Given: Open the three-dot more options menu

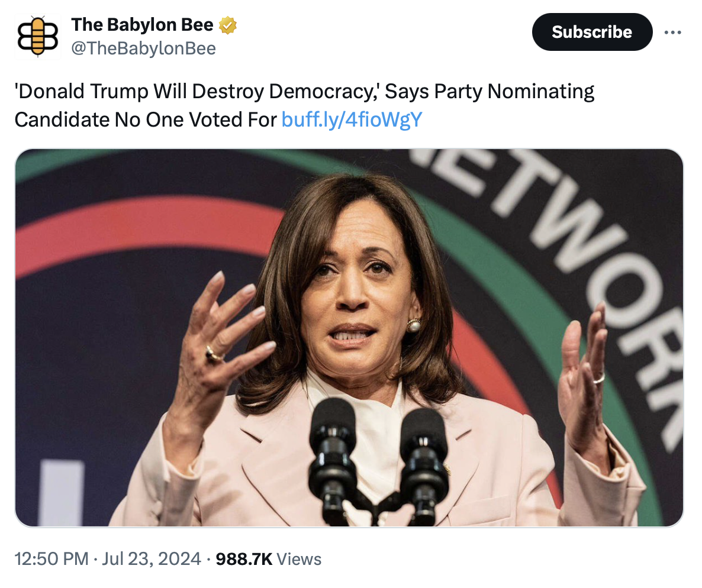Looking at the screenshot, I should tap(672, 32).
